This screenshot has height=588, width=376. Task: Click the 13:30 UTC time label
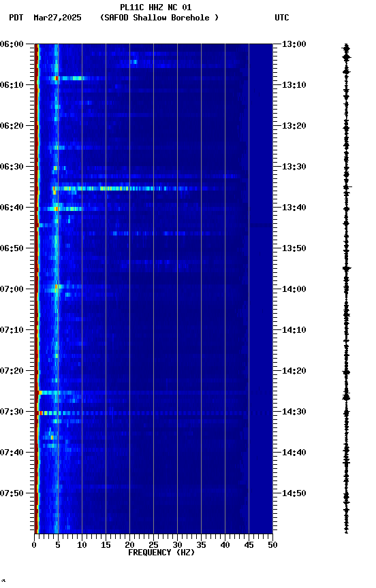294,167
